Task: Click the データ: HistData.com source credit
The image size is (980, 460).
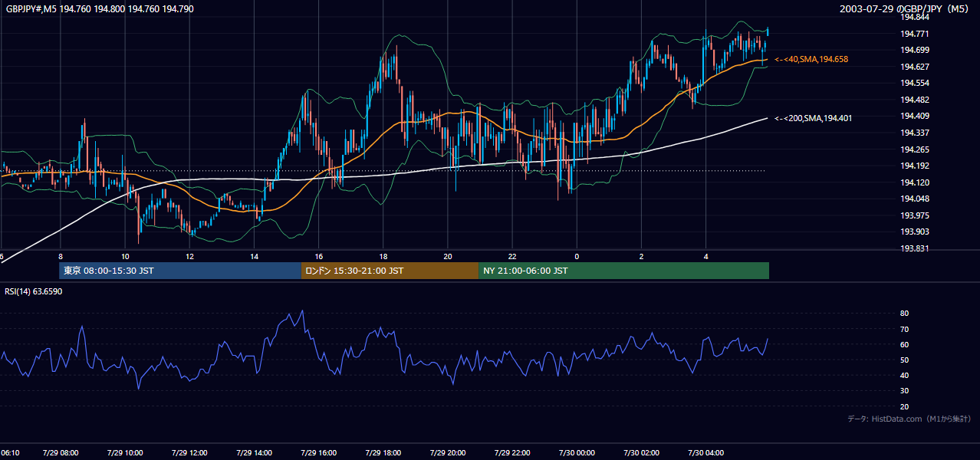Action: pyautogui.click(x=909, y=419)
